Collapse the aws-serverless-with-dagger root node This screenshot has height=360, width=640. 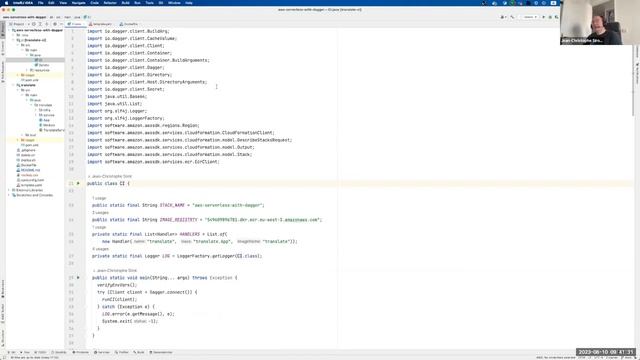tap(10, 30)
